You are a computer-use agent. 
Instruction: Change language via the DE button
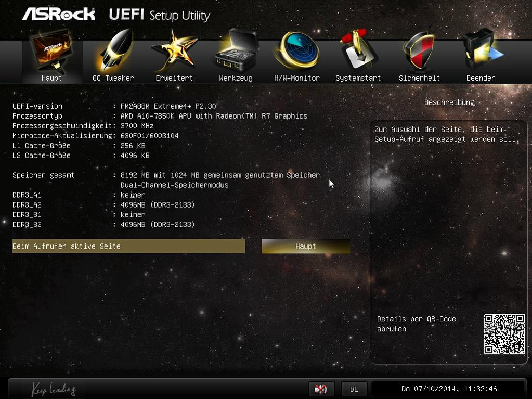click(354, 389)
